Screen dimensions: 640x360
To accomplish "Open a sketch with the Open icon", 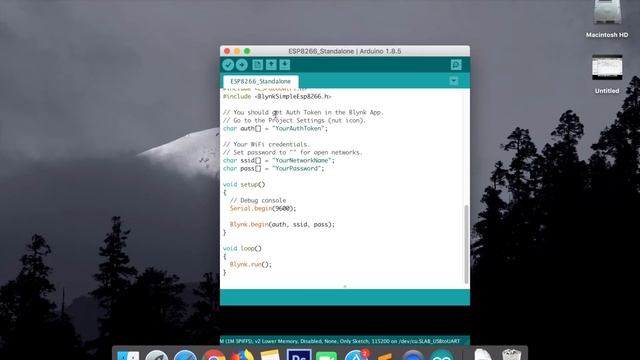I will click(x=271, y=65).
